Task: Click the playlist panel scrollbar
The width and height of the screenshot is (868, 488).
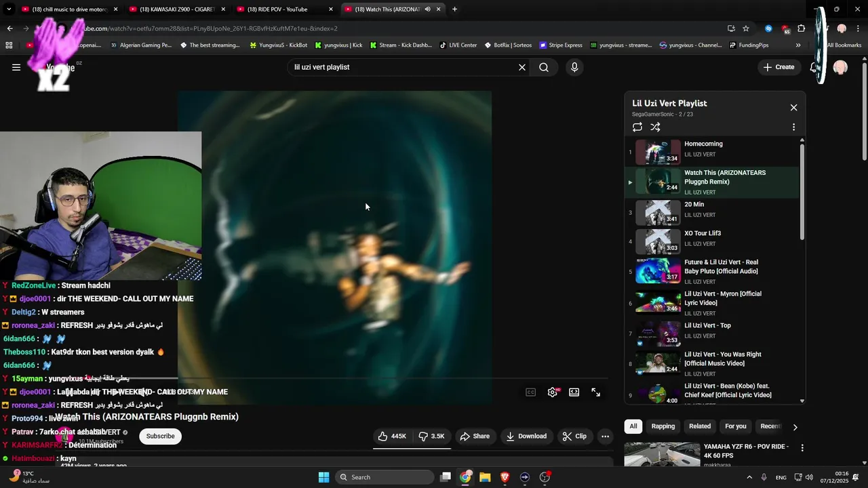Action: (802, 191)
